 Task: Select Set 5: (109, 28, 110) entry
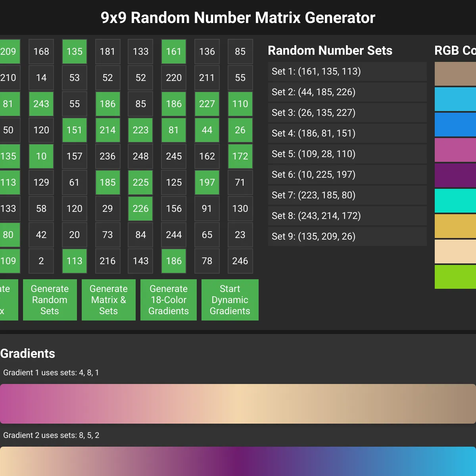[347, 154]
